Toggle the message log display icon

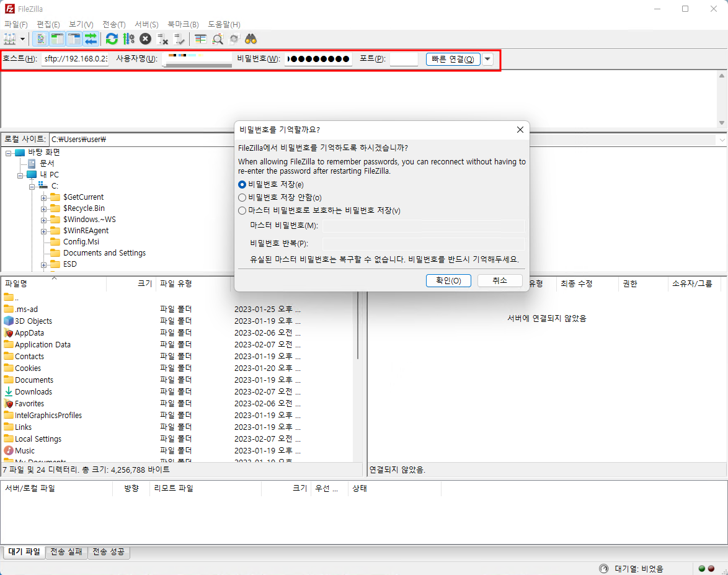click(41, 39)
